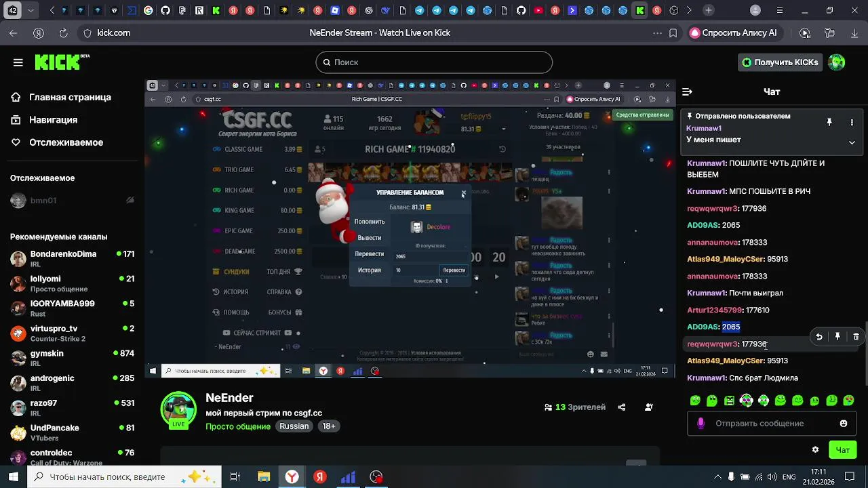Viewport: 868px width, 488px height.
Task: Open UndPancake channel
Action: click(72, 432)
